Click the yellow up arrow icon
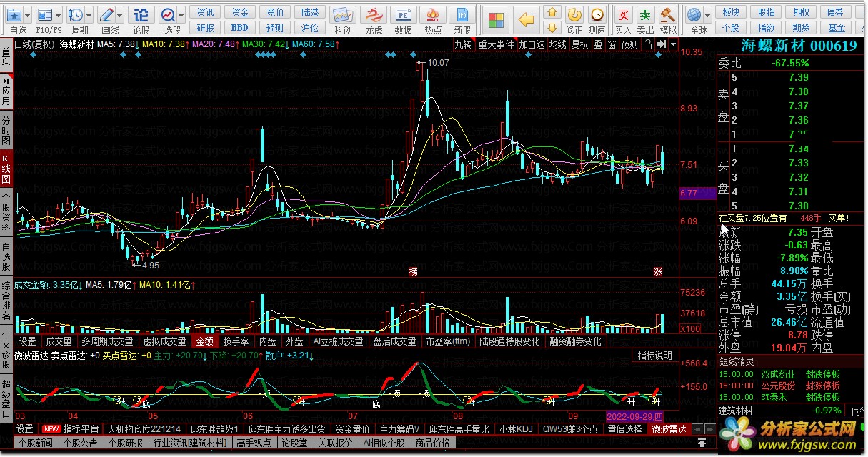 click(552, 13)
